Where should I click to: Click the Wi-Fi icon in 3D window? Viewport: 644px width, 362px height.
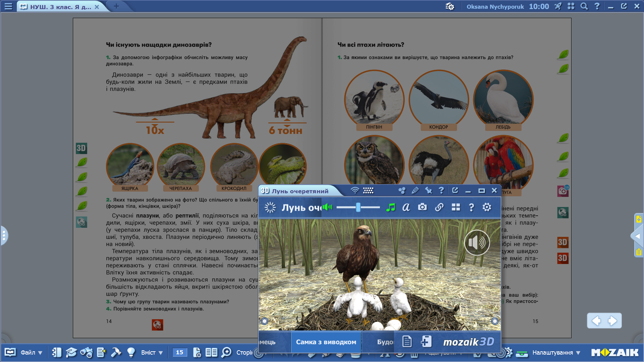point(355,191)
